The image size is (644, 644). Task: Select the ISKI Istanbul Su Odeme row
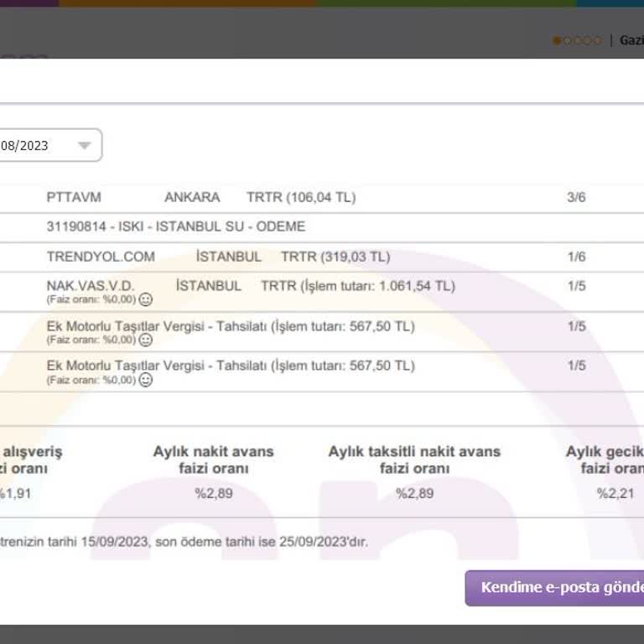pyautogui.click(x=176, y=226)
